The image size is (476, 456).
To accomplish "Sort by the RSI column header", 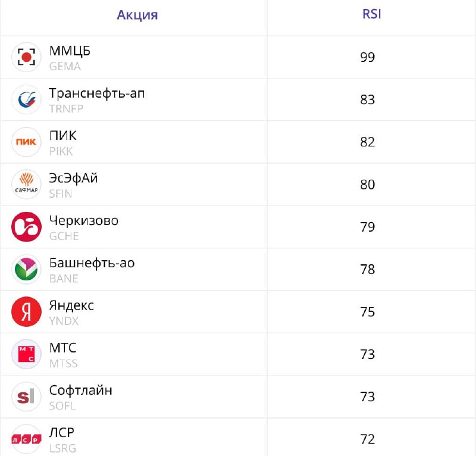I will (x=371, y=14).
